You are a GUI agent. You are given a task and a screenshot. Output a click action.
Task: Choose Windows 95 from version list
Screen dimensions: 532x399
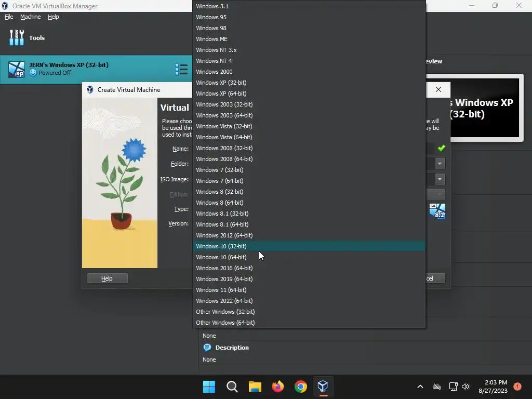click(309, 17)
